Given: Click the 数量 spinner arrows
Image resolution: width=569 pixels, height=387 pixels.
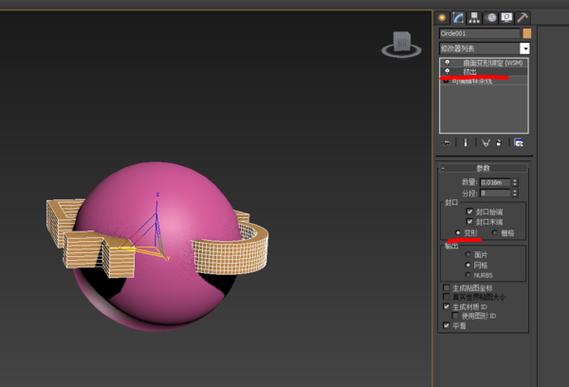Looking at the screenshot, I should pyautogui.click(x=515, y=182).
